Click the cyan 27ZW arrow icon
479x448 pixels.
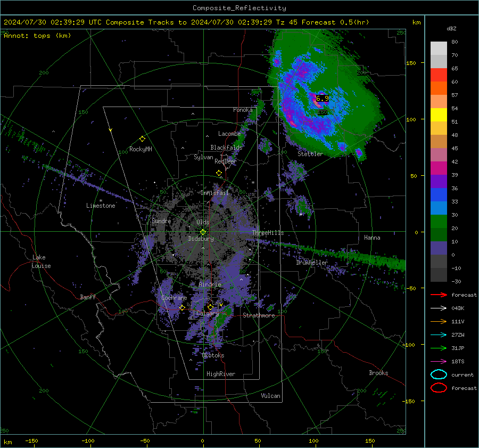439,335
